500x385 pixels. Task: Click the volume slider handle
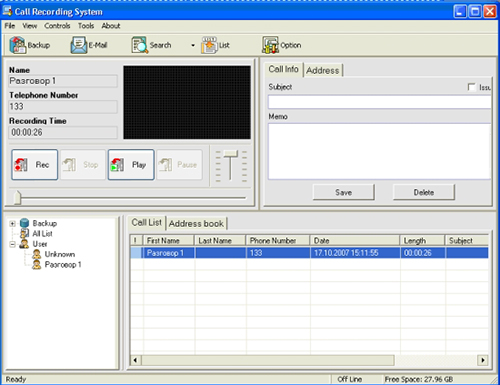click(x=230, y=154)
